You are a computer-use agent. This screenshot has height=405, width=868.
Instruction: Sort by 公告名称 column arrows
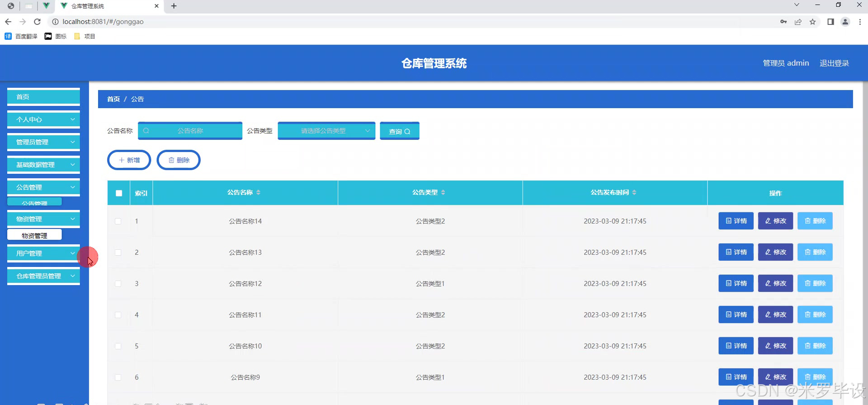258,192
